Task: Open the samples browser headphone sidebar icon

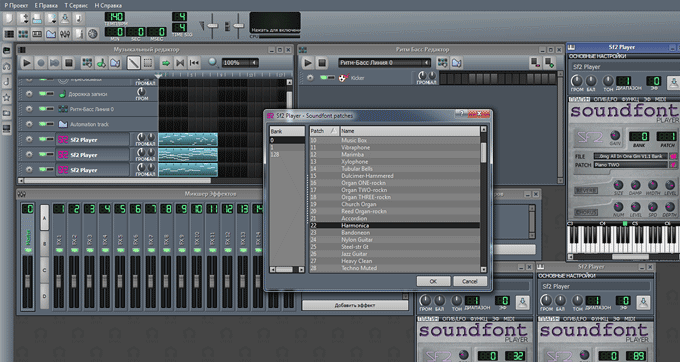Action: click(x=7, y=66)
